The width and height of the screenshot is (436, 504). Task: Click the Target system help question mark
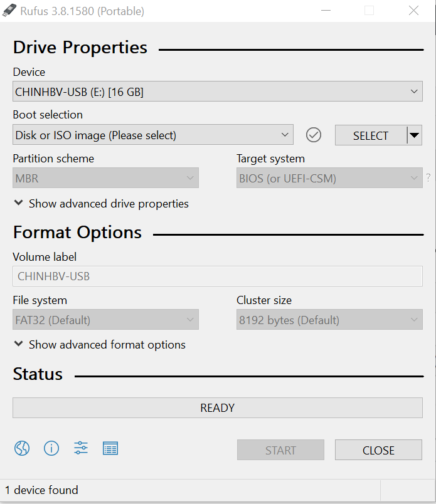[428, 178]
